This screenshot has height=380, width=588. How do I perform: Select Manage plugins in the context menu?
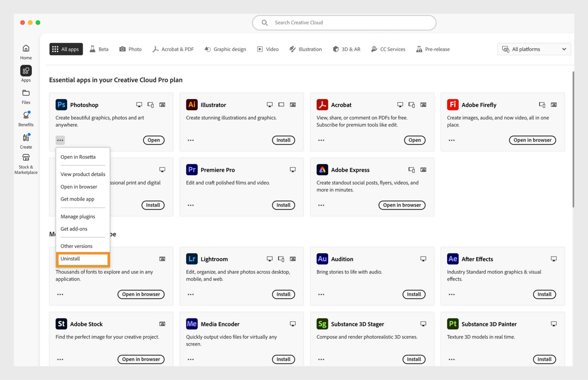78,216
